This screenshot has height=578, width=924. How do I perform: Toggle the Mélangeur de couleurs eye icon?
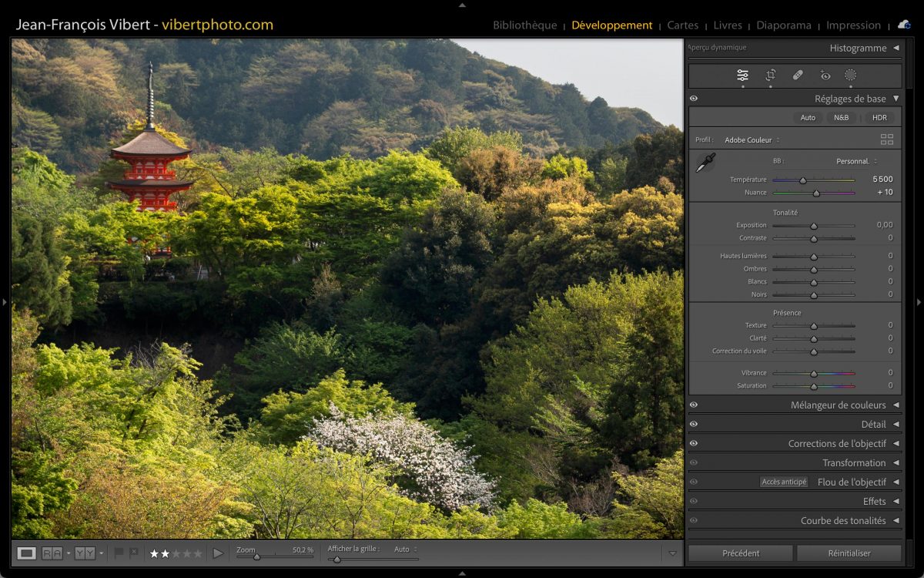(x=694, y=405)
